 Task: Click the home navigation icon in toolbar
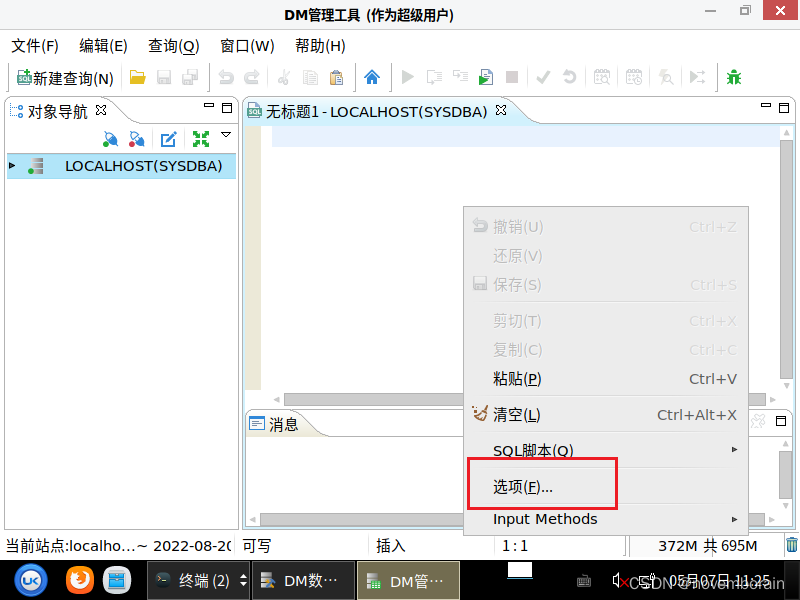click(371, 77)
